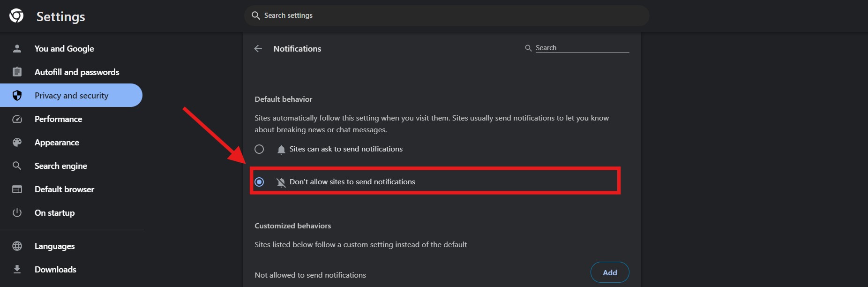Click the bell icon next to Sites can ask
Viewport: 868px width, 287px height.
pos(281,150)
